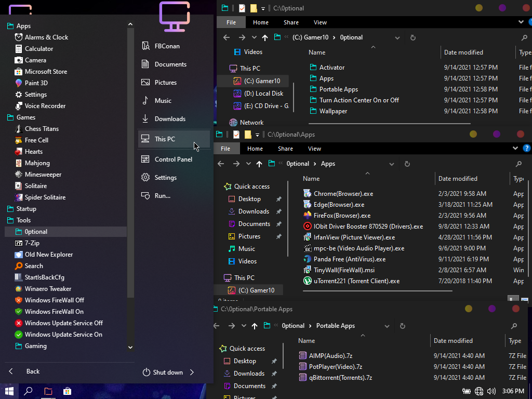
Task: Open volume control in system tray
Action: pos(491,391)
